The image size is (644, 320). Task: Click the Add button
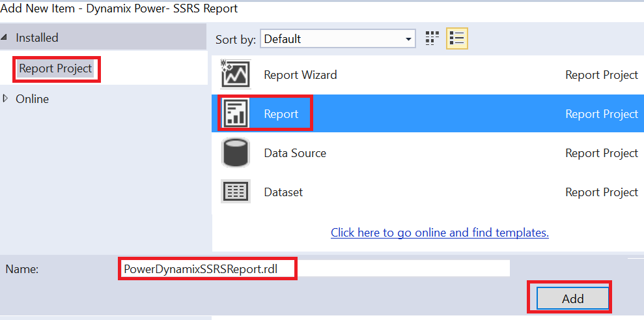point(572,298)
